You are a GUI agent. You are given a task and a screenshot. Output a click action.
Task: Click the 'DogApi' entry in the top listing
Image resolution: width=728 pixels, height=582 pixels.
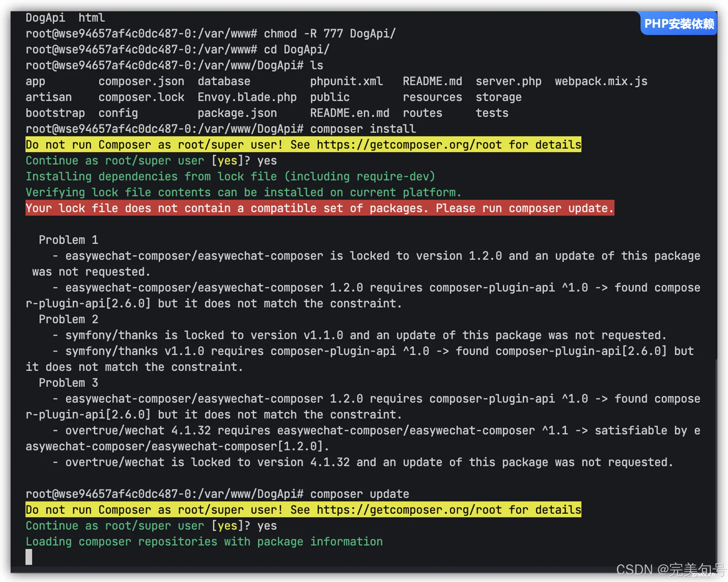click(46, 17)
